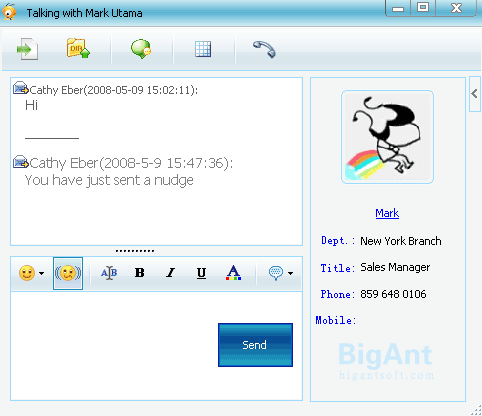This screenshot has height=416, width=482.
Task: Click the blue grid icon in toolbar
Action: [203, 49]
